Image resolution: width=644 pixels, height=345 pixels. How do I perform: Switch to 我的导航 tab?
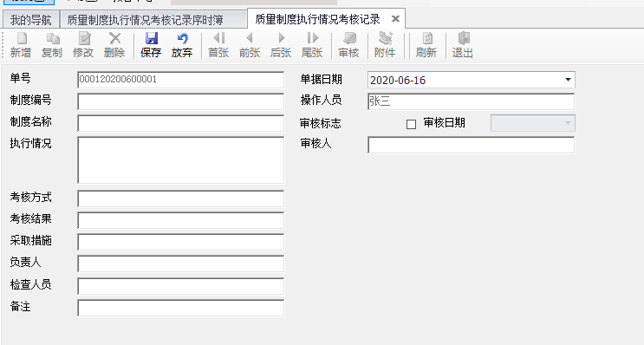(31, 20)
